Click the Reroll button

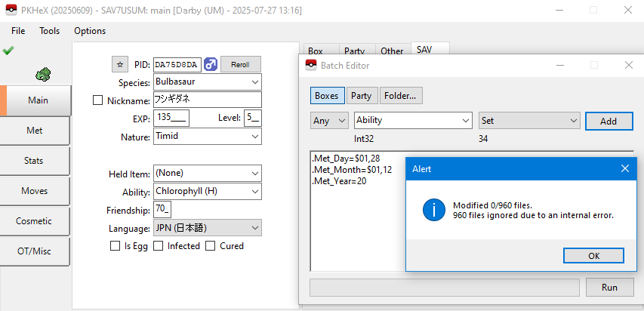[240, 64]
